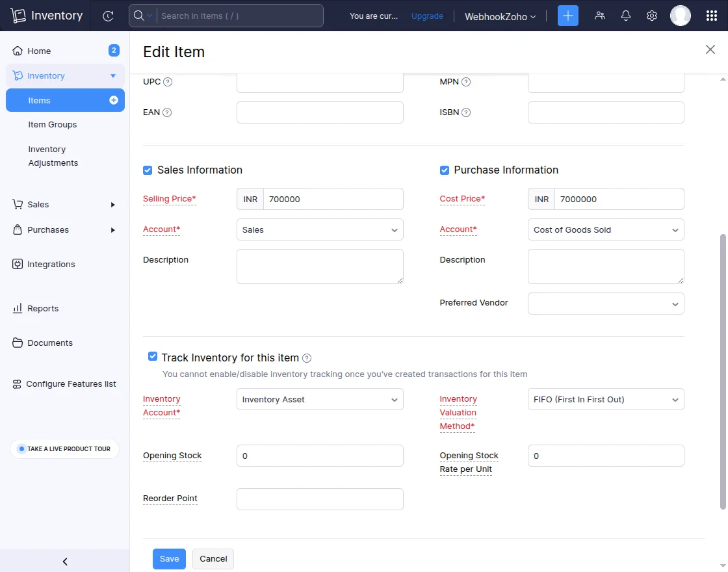Save the edited item
The width and height of the screenshot is (728, 572).
click(x=169, y=558)
